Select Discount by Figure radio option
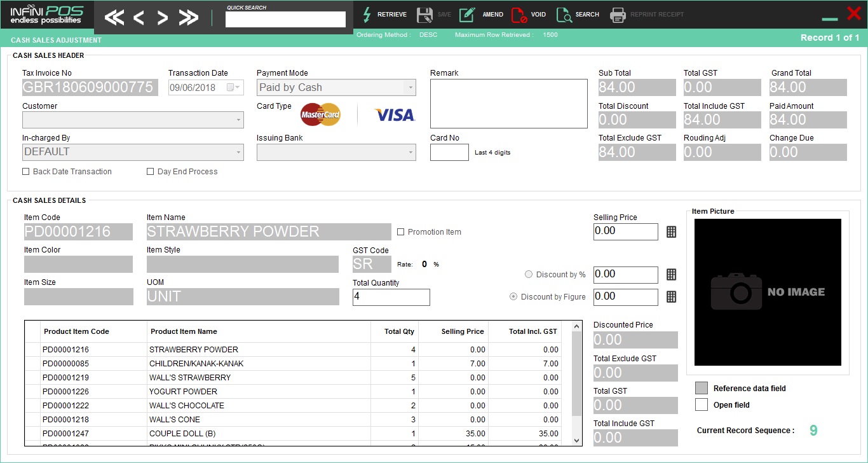The height and width of the screenshot is (463, 868). click(x=513, y=297)
